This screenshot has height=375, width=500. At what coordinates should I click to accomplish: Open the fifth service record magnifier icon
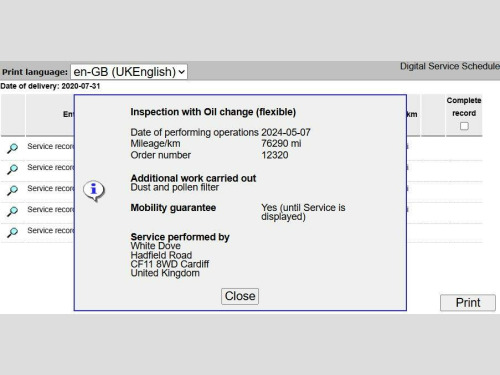pos(13,232)
